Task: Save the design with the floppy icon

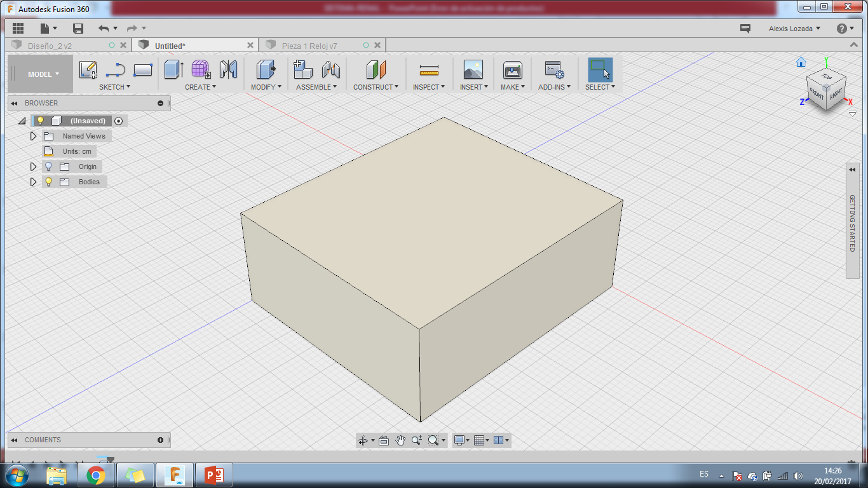Action: [78, 29]
